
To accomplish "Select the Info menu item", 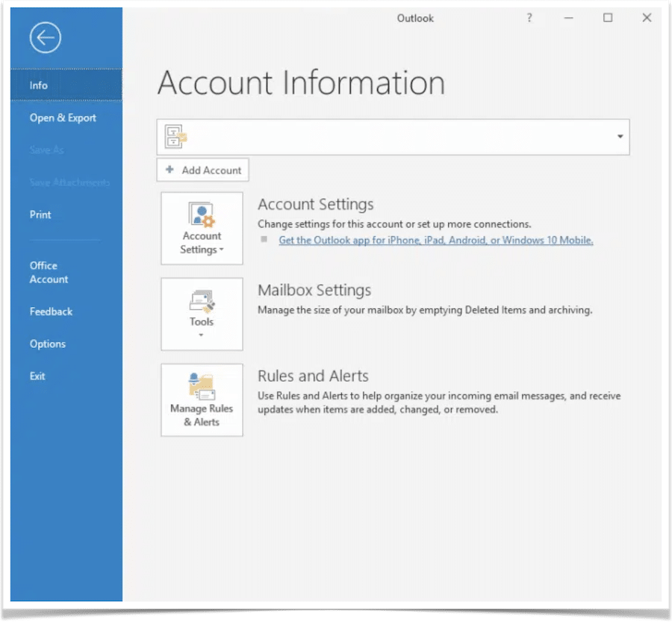I will pos(39,85).
